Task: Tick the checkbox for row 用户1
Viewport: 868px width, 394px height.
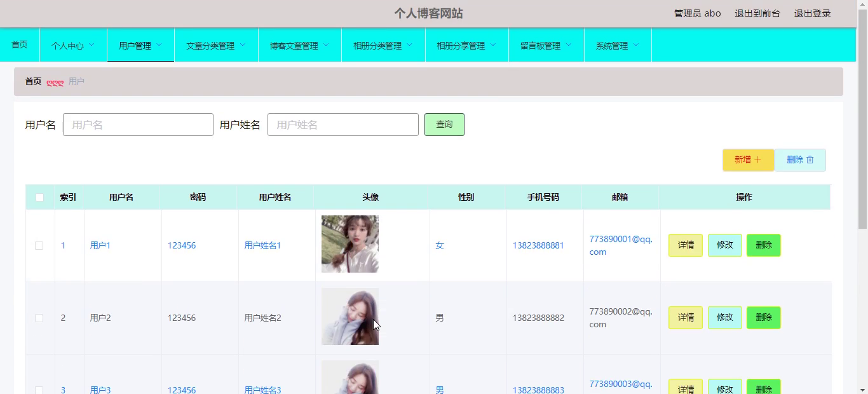Action: (x=39, y=245)
